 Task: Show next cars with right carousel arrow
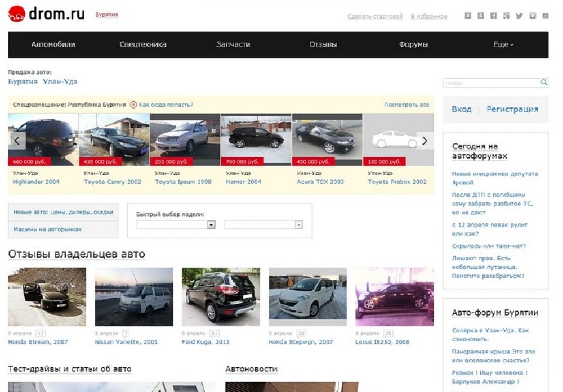click(425, 141)
